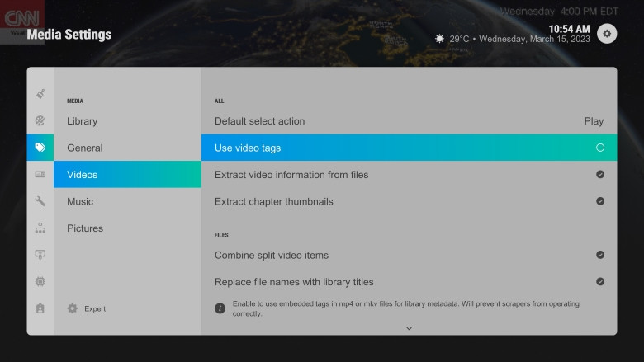
Task: Click the monitor display icon in sidebar
Action: coord(40,255)
